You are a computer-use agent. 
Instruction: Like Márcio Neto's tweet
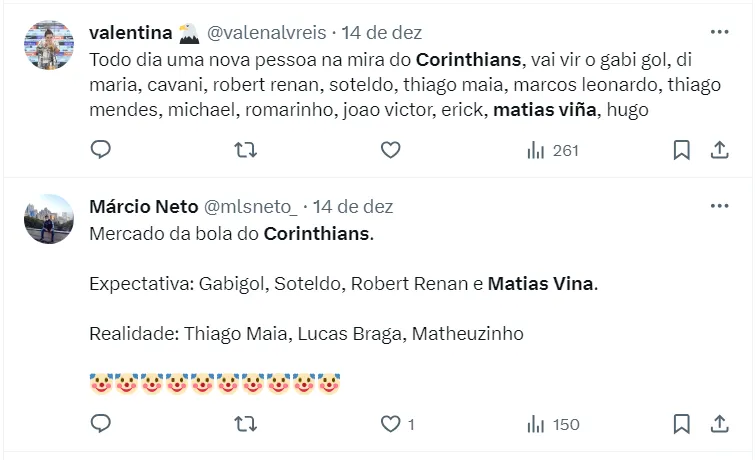tap(390, 424)
